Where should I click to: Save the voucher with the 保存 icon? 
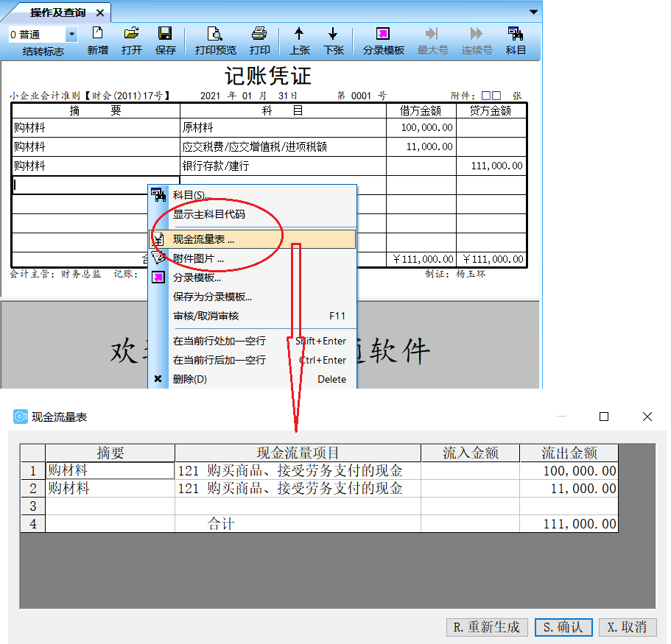point(165,36)
